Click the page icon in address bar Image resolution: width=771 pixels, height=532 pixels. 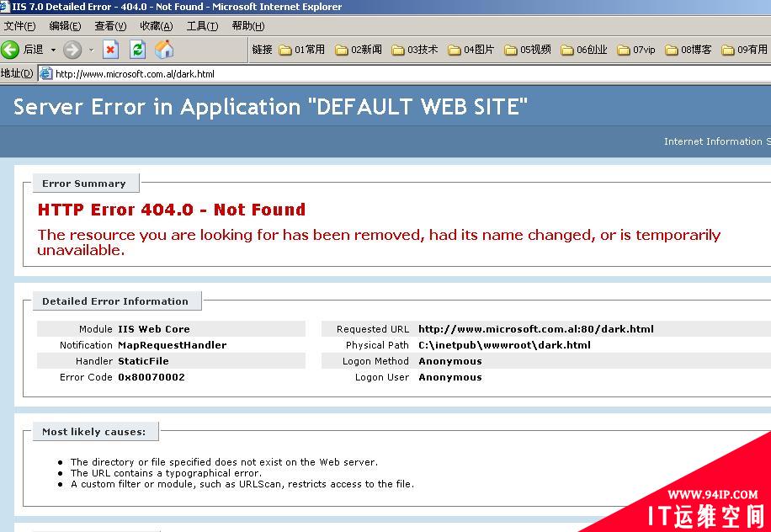tap(45, 74)
